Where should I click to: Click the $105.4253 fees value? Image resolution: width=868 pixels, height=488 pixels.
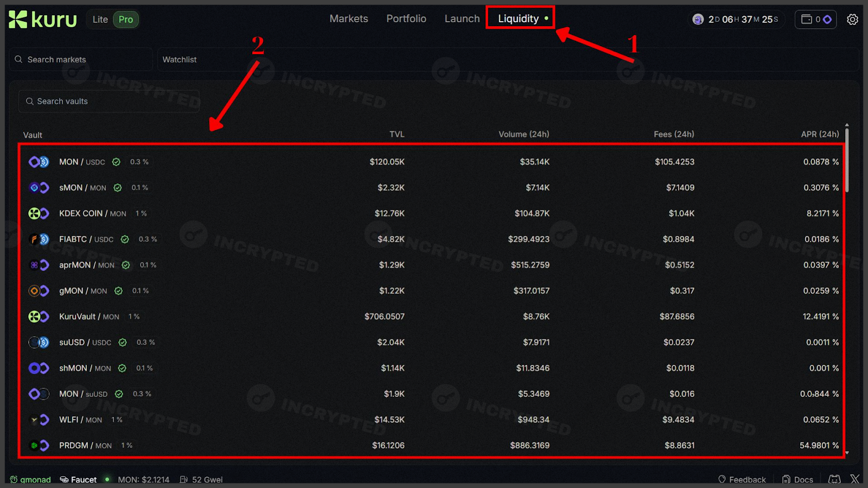(x=674, y=162)
